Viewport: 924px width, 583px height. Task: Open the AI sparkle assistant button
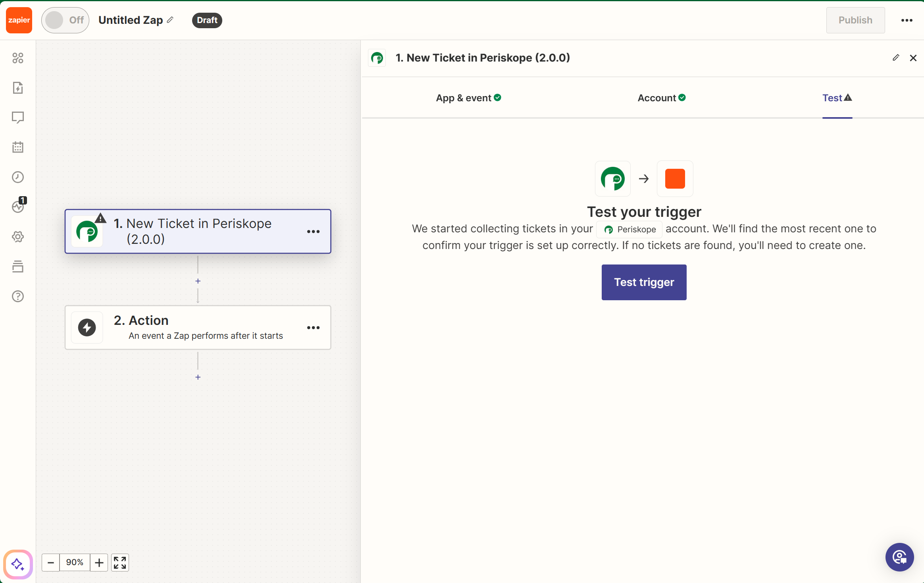click(18, 564)
